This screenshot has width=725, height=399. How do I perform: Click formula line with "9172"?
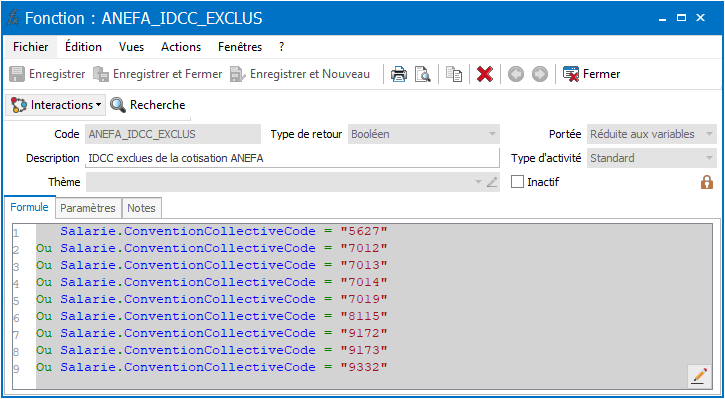click(211, 333)
